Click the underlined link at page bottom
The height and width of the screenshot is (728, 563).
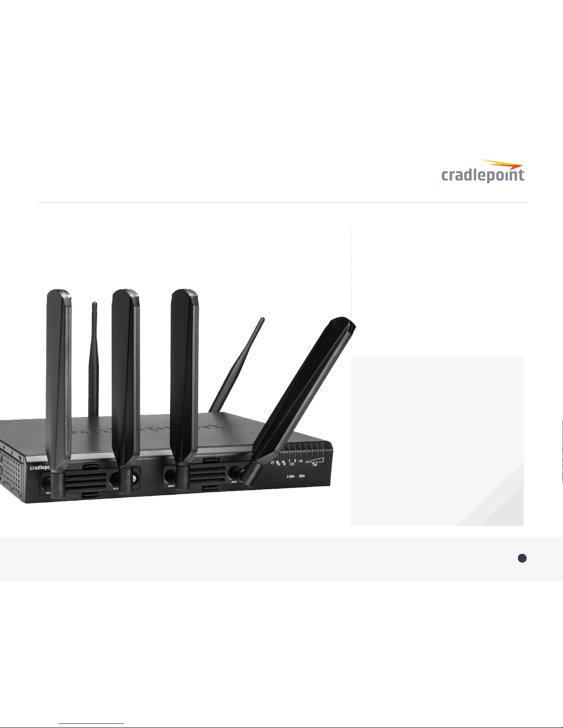91,723
